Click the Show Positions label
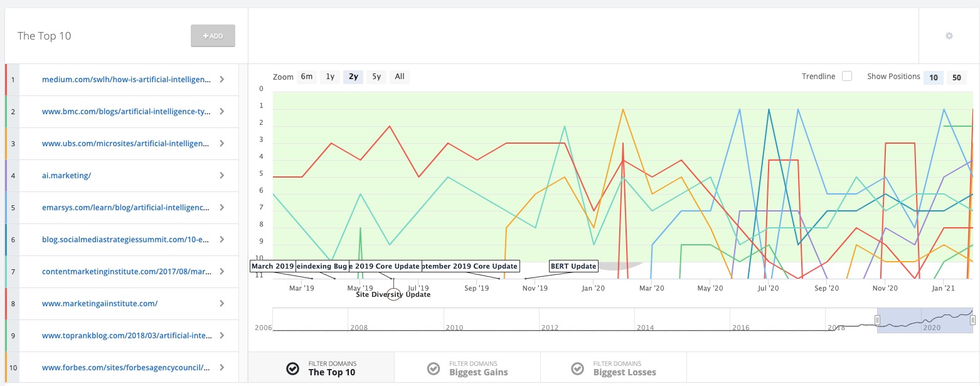Image resolution: width=980 pixels, height=386 pixels. (893, 77)
